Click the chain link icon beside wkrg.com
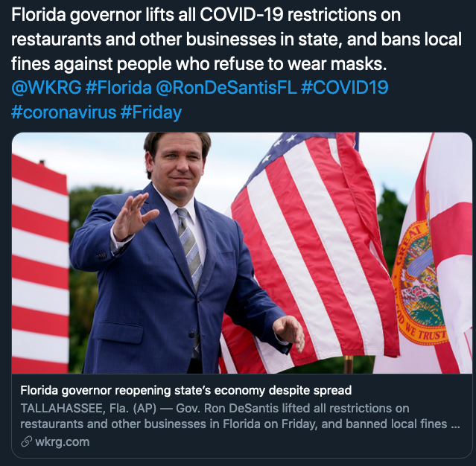 coord(26,441)
